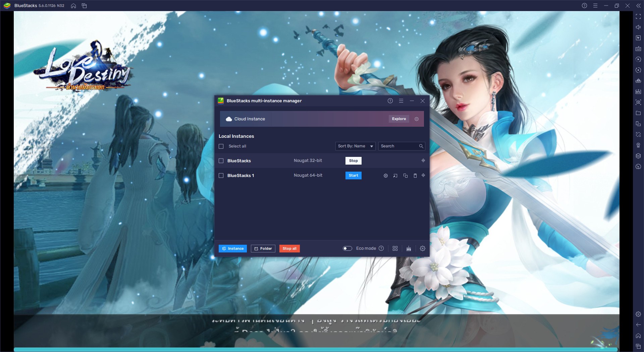Open help in multi-instance manager title

[x=390, y=101]
